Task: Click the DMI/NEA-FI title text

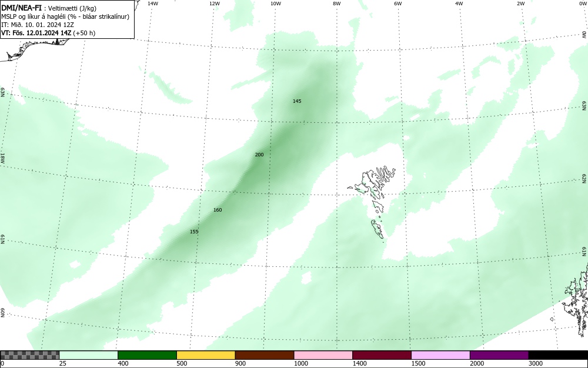Action: tap(21, 8)
